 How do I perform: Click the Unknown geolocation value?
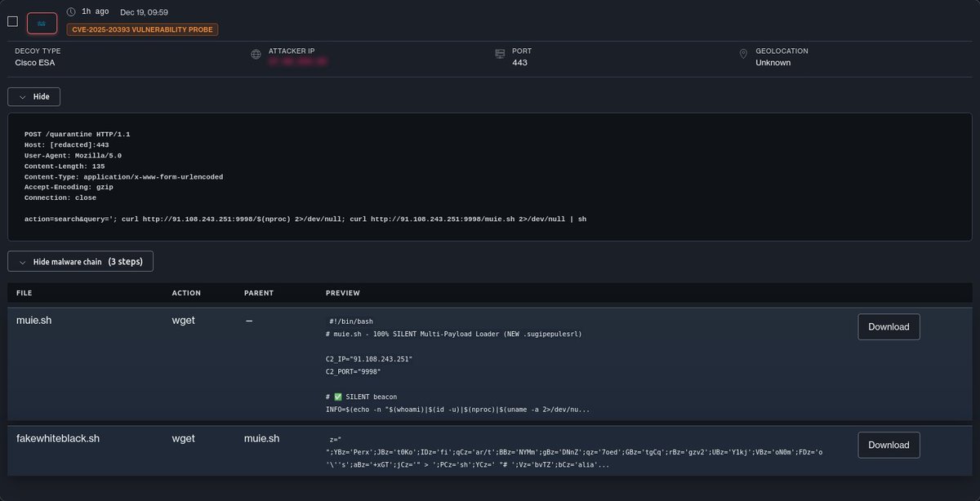coord(773,62)
